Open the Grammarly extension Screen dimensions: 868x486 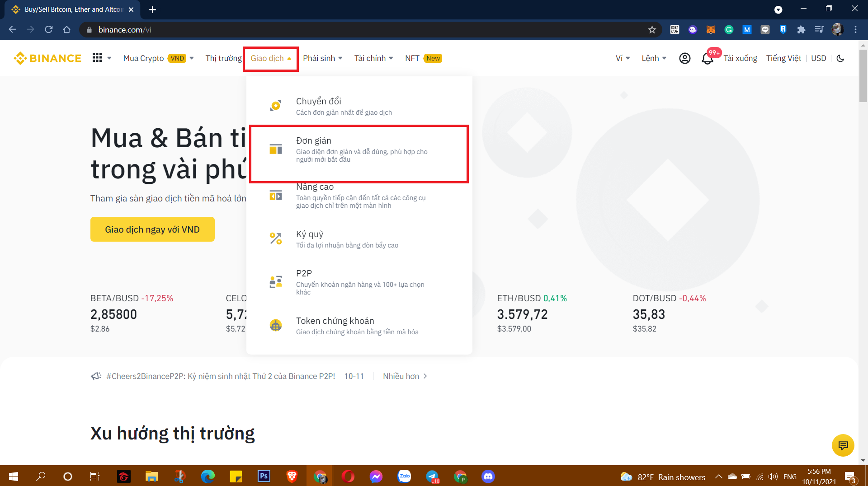729,30
